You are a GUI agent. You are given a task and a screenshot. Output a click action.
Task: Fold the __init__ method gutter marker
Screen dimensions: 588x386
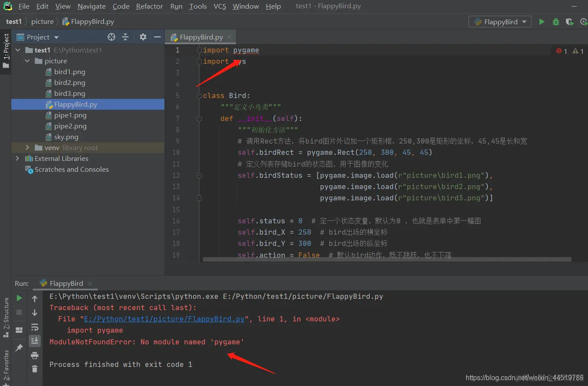pyautogui.click(x=199, y=118)
